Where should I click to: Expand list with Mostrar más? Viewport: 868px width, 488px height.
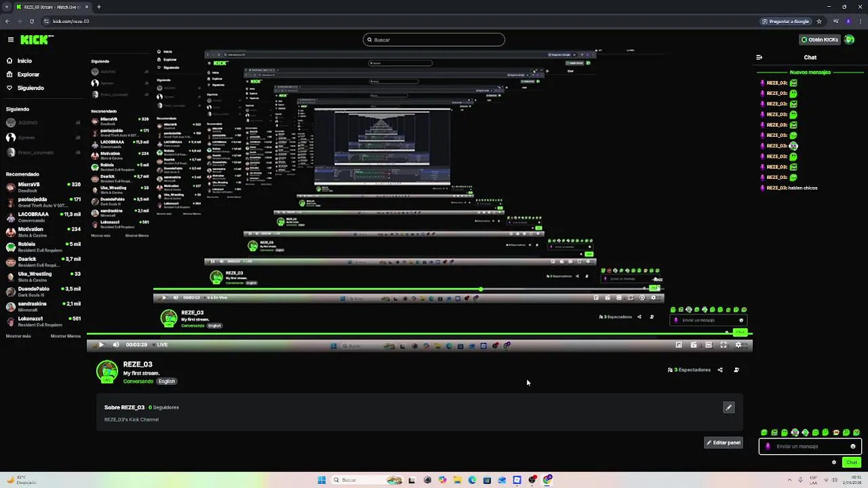[x=18, y=336]
